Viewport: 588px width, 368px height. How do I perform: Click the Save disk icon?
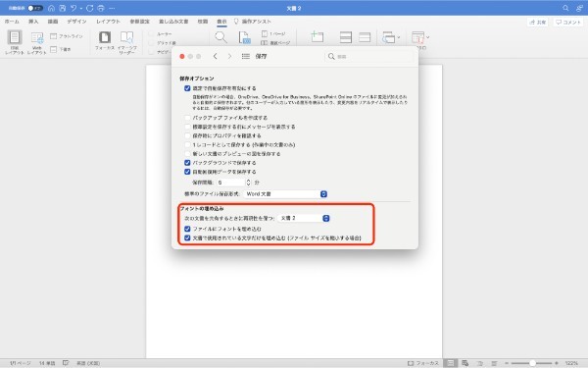tap(63, 8)
